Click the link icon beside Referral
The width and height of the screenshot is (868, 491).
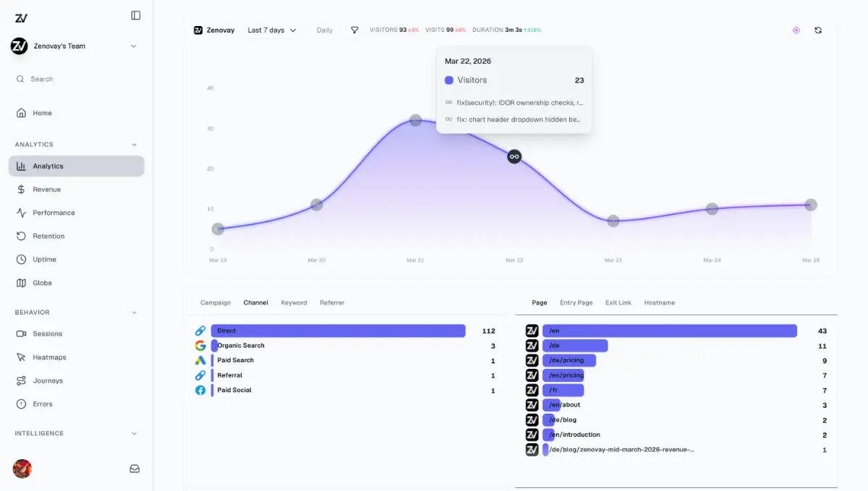[200, 375]
